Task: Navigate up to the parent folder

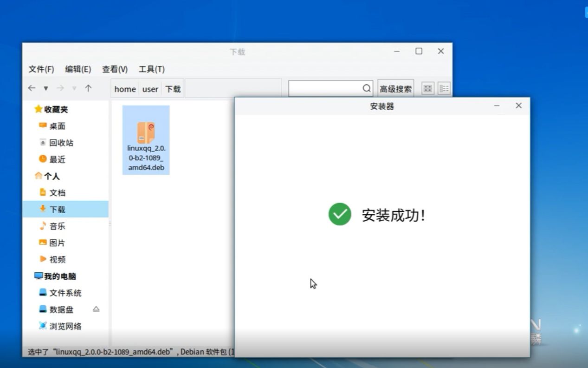Action: click(x=88, y=88)
